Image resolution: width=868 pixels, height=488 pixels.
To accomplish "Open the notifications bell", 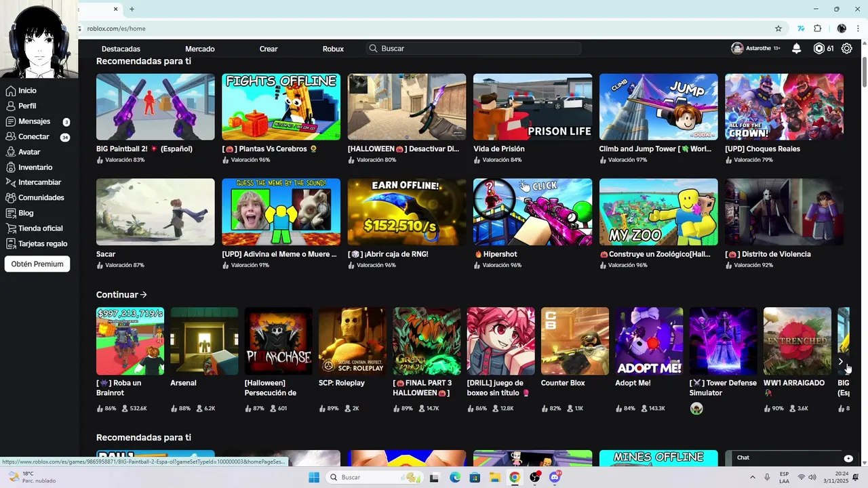I will 797,49.
